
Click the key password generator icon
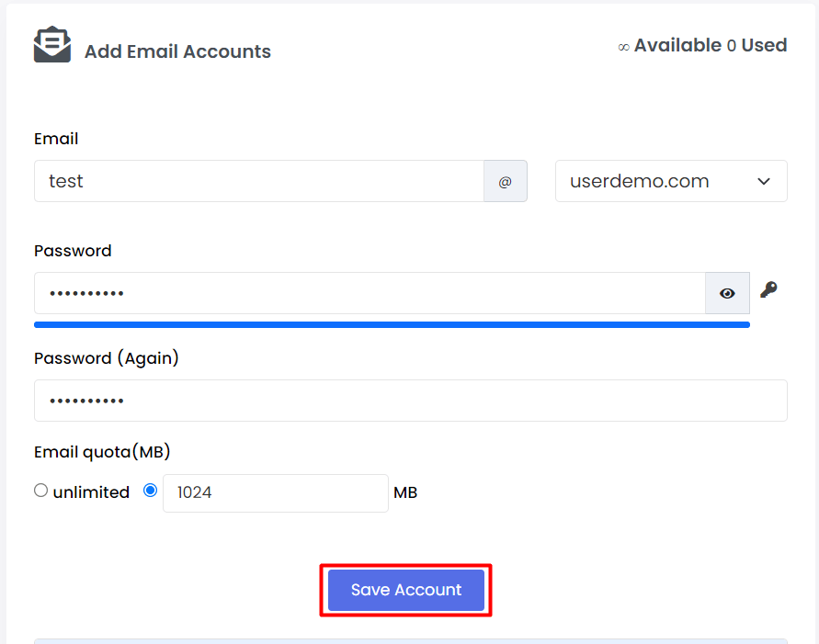coord(768,289)
